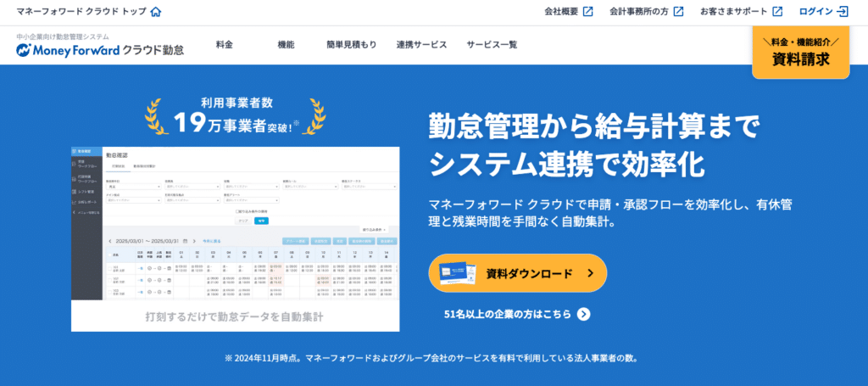Viewport: 868px width, 386px height.
Task: Expand the 絞り込み条件 dropdown in the screenshot
Action: click(x=374, y=229)
